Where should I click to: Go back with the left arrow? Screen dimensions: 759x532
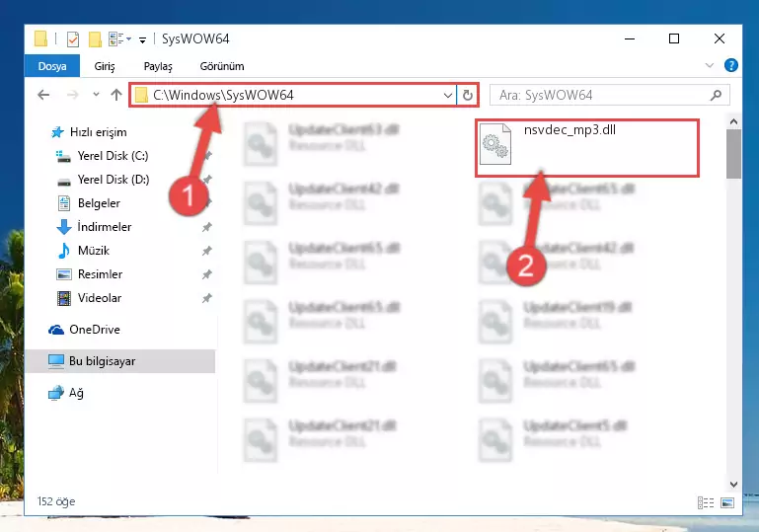(43, 95)
